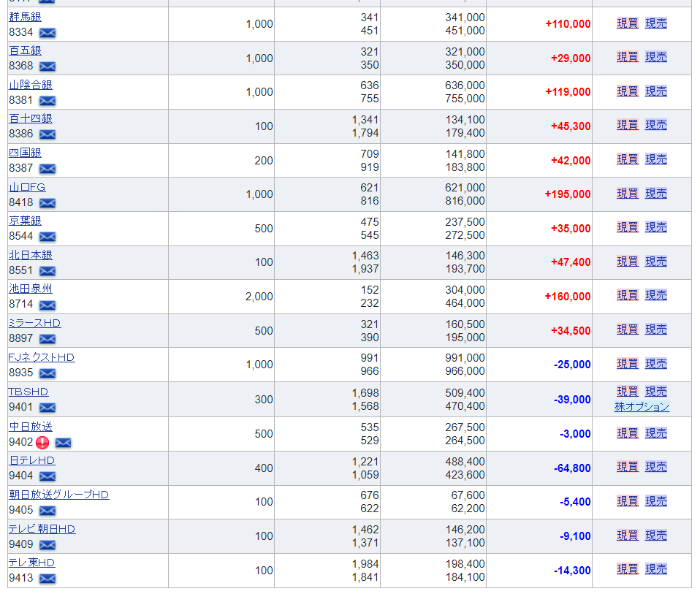Open the 百五銀 stock link
This screenshot has width=700, height=594.
click(25, 51)
